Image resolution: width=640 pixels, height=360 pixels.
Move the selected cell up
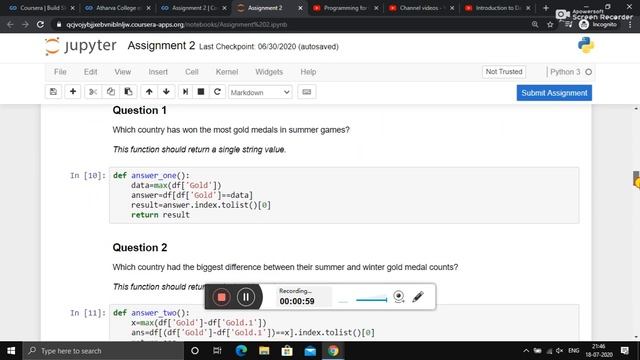click(149, 92)
